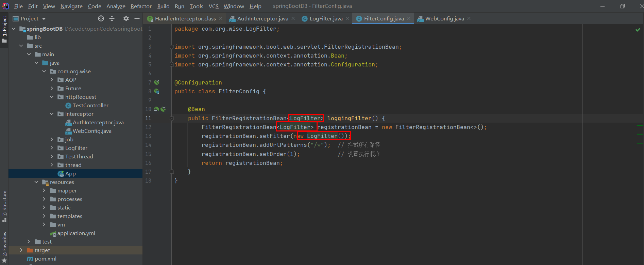This screenshot has width=644, height=265.
Task: Click the collapse all icon in Project panel
Action: click(x=112, y=18)
